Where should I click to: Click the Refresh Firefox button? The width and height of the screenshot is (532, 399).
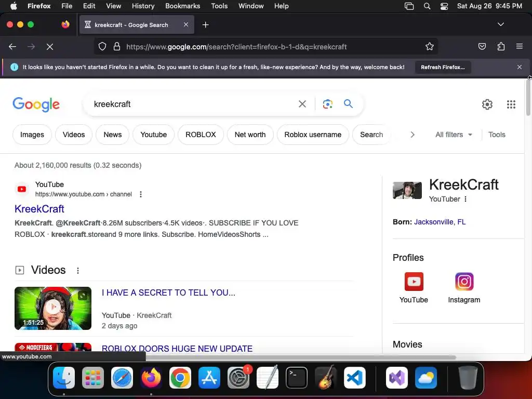443,67
